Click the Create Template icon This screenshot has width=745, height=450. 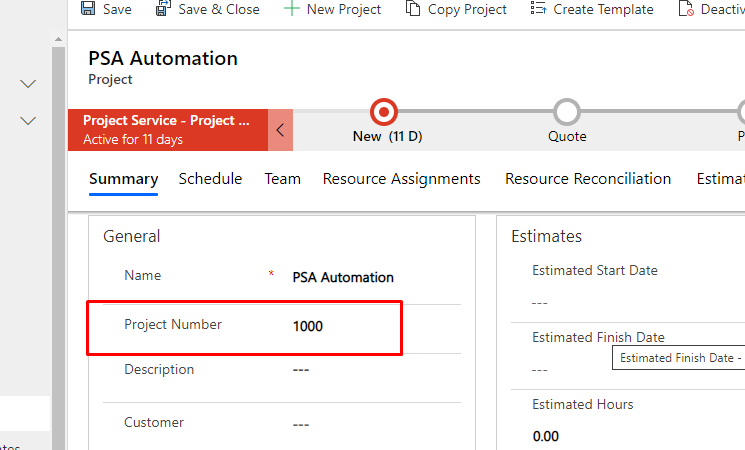pos(538,8)
